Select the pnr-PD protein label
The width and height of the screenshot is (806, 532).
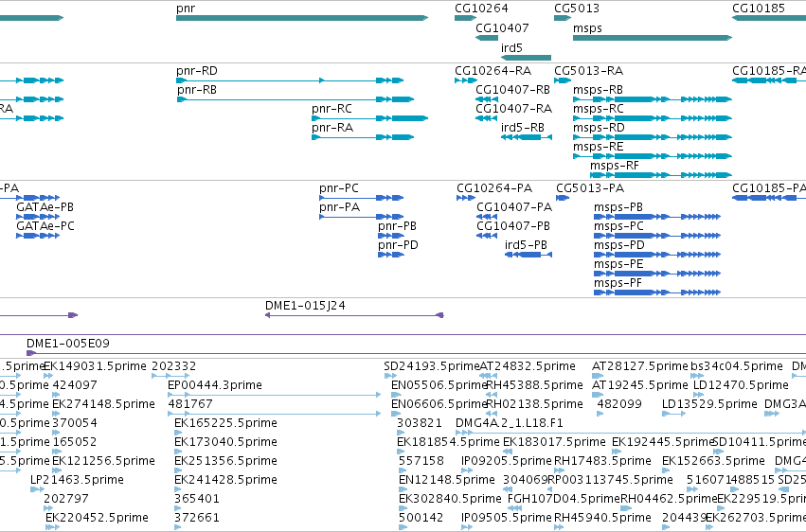(x=398, y=245)
